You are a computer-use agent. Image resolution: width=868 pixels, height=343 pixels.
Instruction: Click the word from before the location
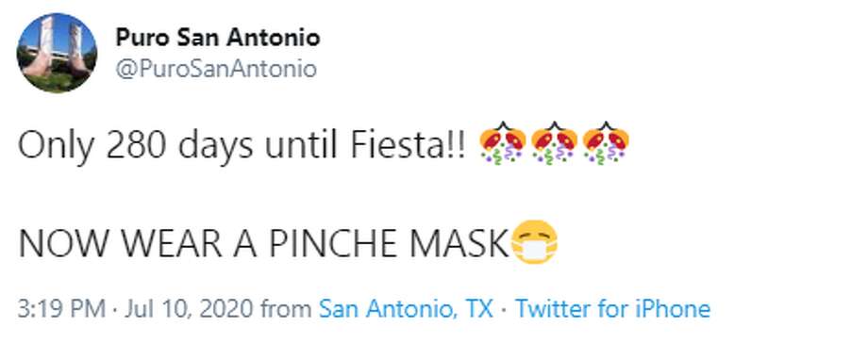point(286,308)
